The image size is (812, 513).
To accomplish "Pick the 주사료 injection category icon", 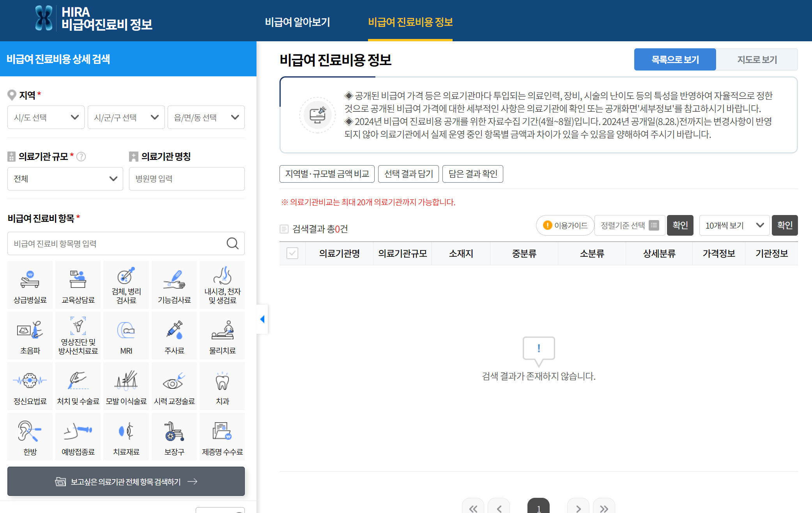I will (174, 335).
